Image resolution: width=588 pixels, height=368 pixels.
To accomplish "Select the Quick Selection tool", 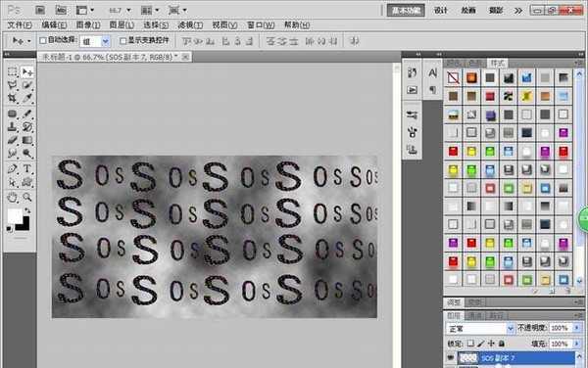I will [27, 85].
